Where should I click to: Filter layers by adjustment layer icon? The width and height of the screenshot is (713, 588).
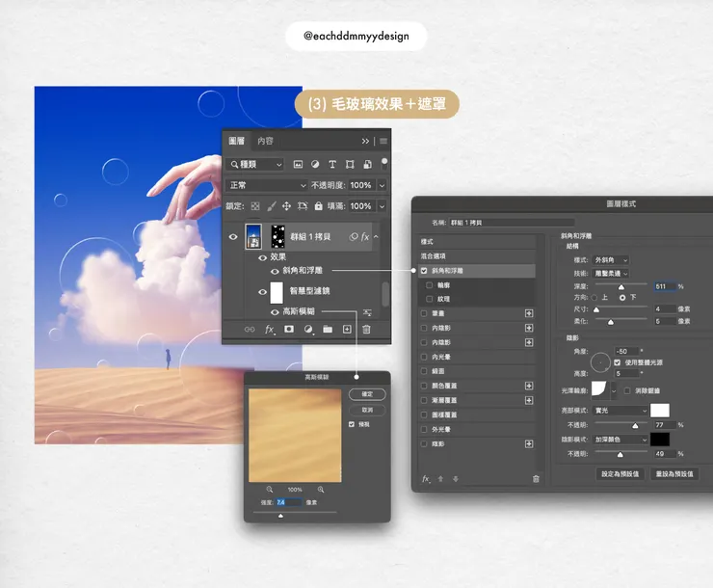[x=315, y=164]
